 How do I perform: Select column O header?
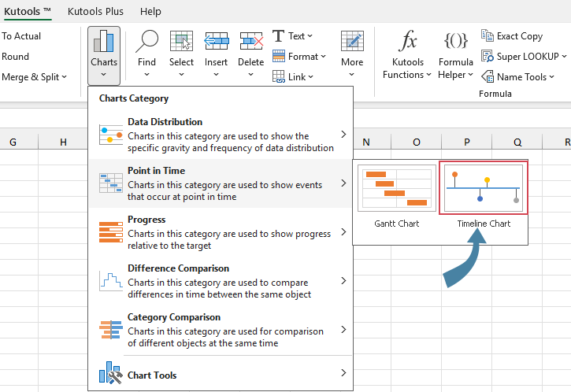(x=417, y=142)
